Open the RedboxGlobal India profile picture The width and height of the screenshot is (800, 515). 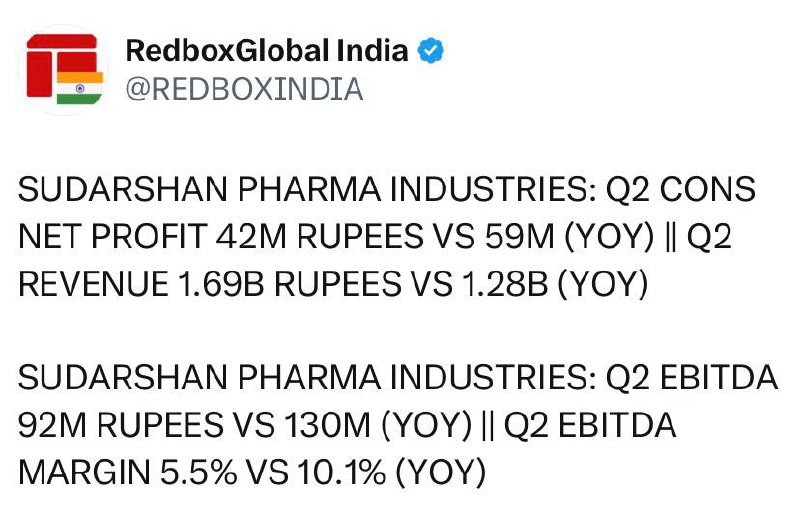click(64, 70)
